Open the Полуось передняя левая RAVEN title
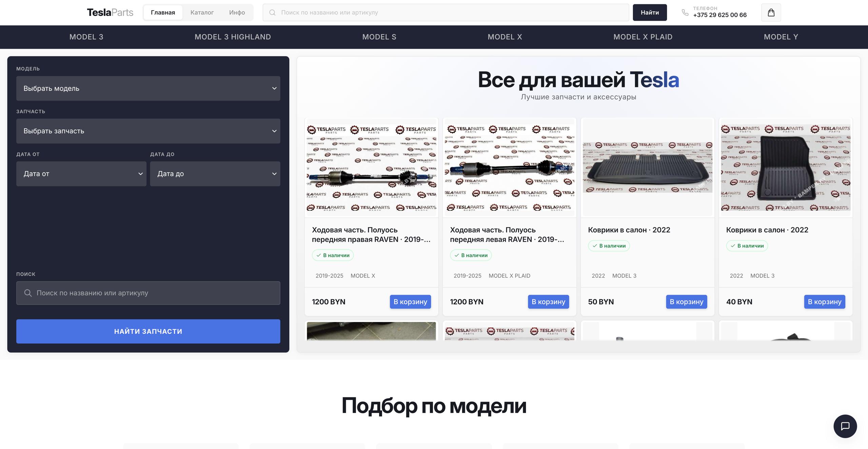This screenshot has height=449, width=868. (x=507, y=235)
